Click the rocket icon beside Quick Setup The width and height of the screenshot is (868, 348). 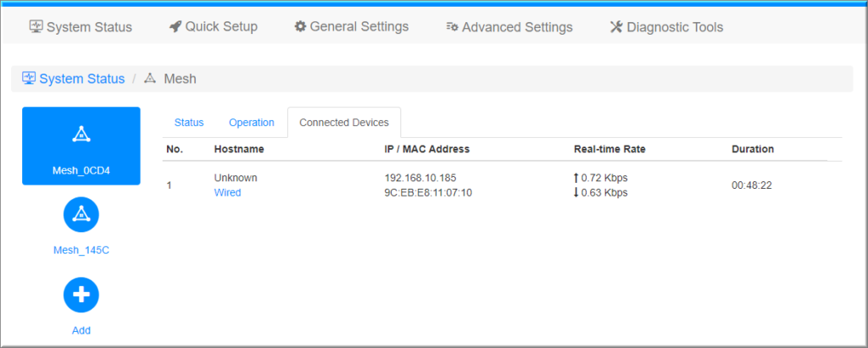click(175, 26)
